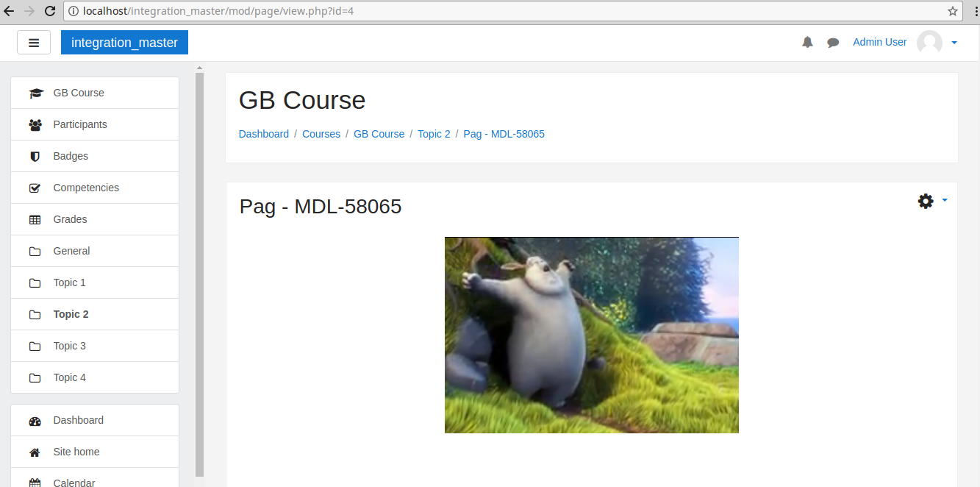Click the Topic 3 folder icon
Viewport: 980px width, 487px height.
tap(35, 346)
